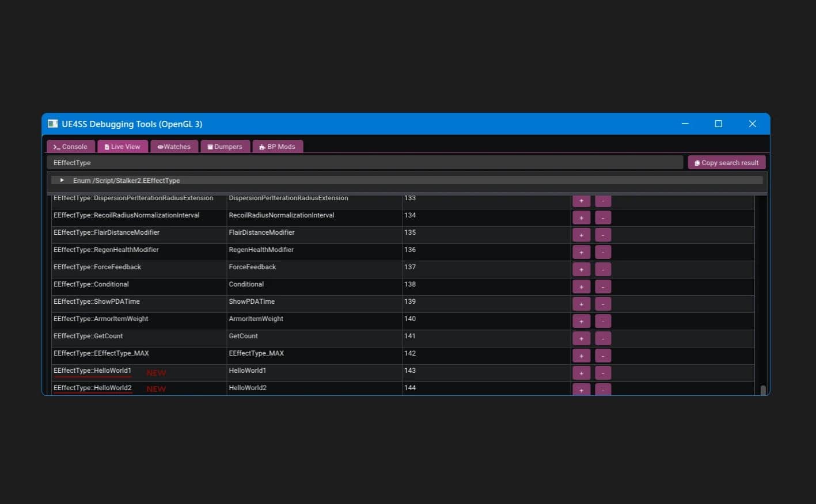The width and height of the screenshot is (816, 504).
Task: Open the Console tab
Action: [x=71, y=147]
